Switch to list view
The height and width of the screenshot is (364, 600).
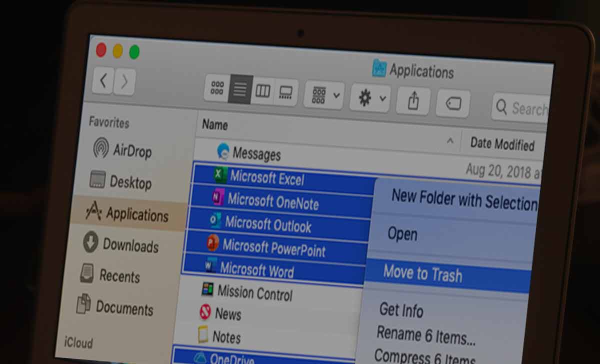[x=240, y=90]
